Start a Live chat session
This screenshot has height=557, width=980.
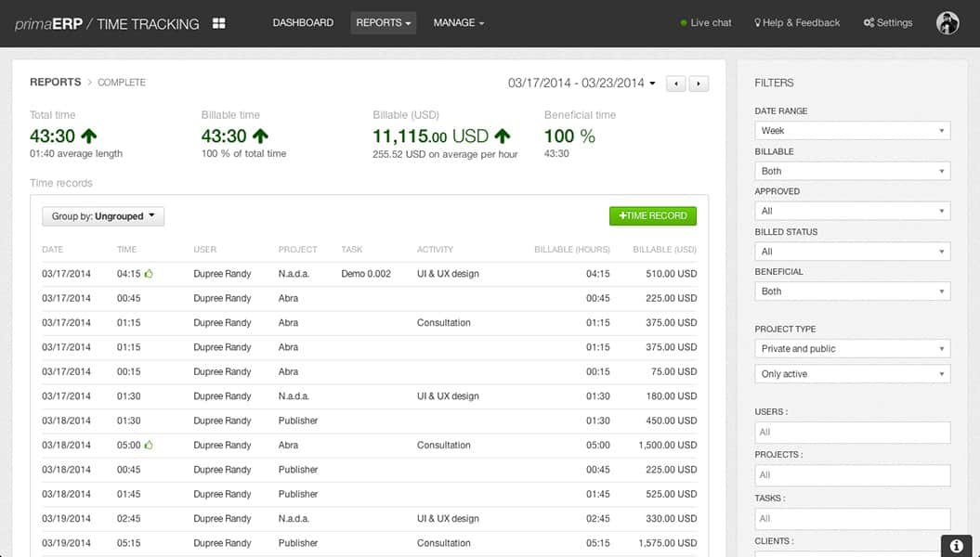click(705, 23)
